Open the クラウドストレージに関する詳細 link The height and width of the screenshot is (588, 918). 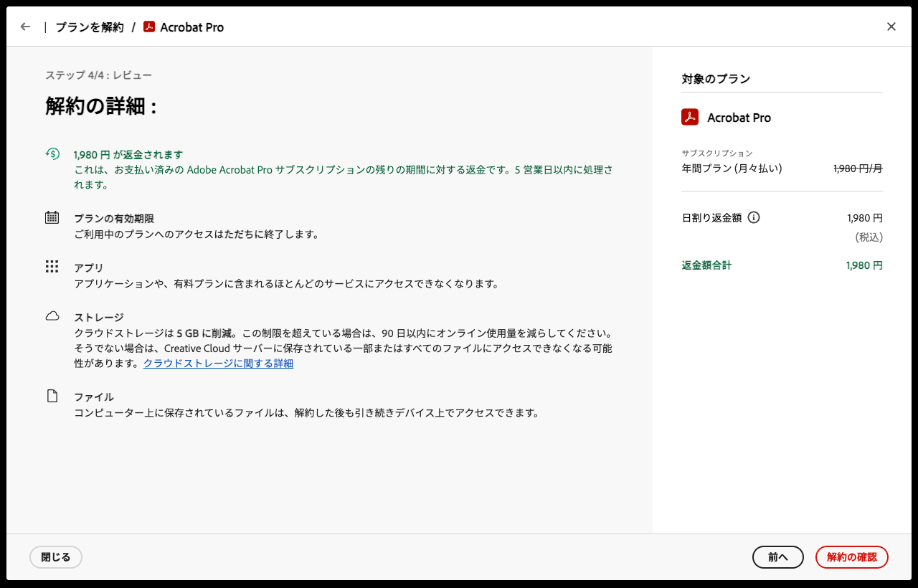(x=218, y=364)
